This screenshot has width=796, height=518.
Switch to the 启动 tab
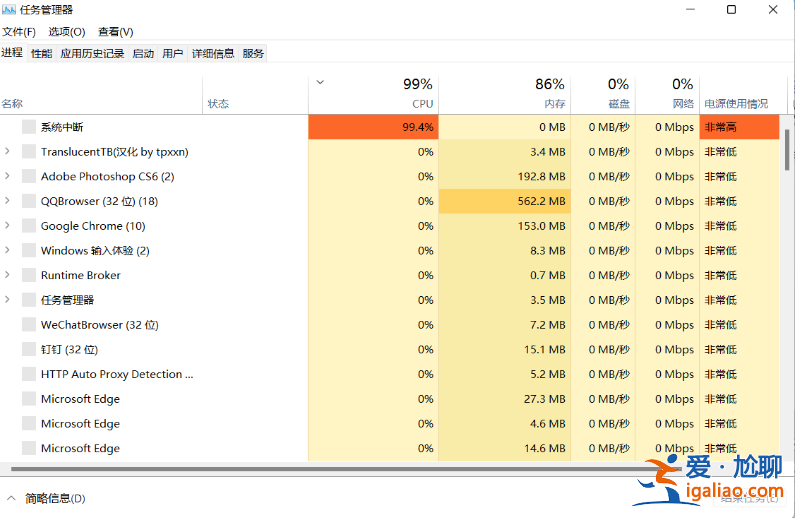143,53
